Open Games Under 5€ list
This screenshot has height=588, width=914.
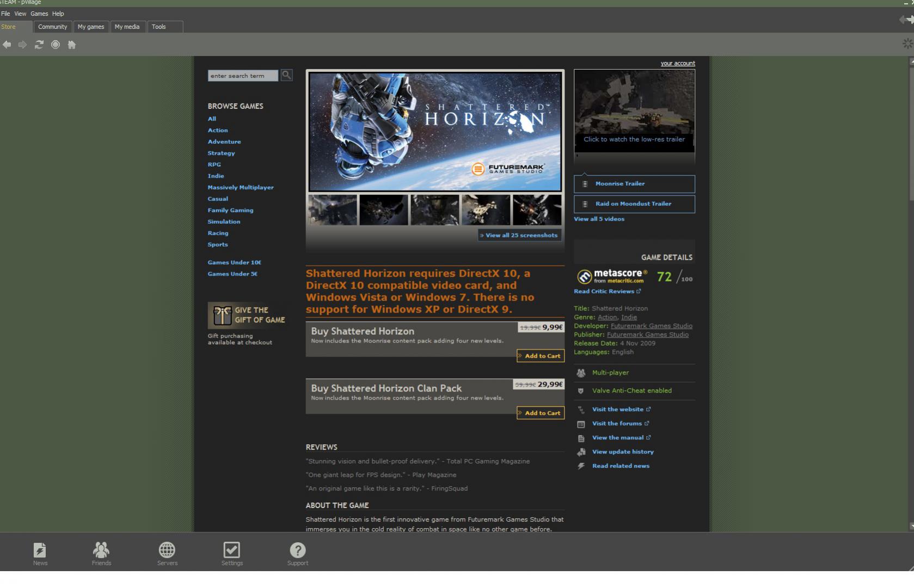coord(232,274)
